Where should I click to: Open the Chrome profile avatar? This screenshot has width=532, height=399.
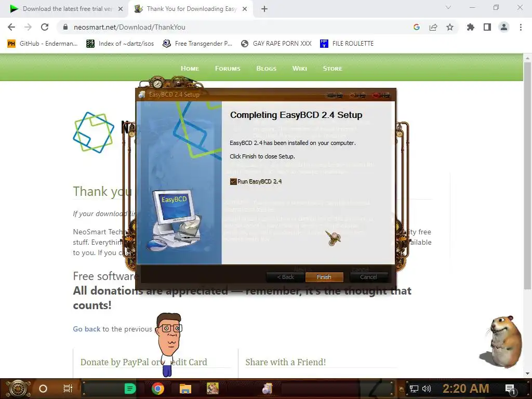(504, 27)
